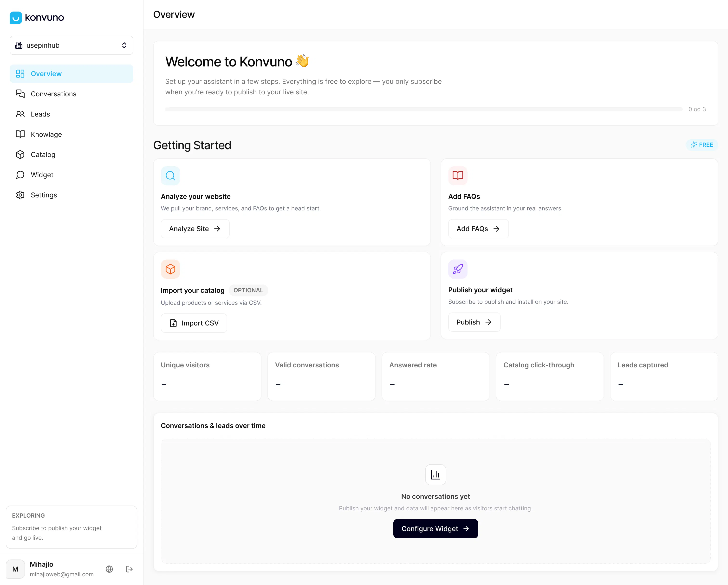
Task: Click the arrow icon in Analyze Site button
Action: [x=217, y=229]
